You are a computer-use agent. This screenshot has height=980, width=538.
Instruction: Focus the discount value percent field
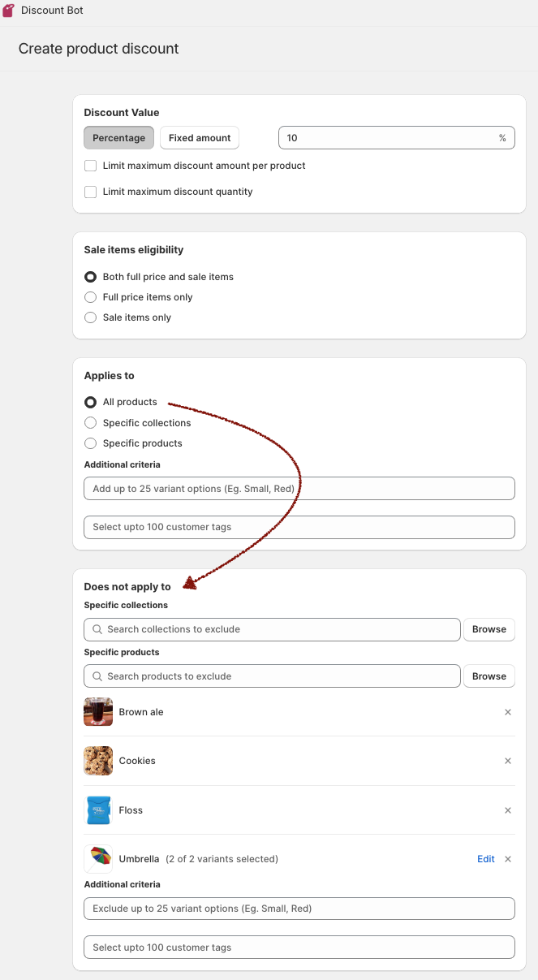(388, 138)
